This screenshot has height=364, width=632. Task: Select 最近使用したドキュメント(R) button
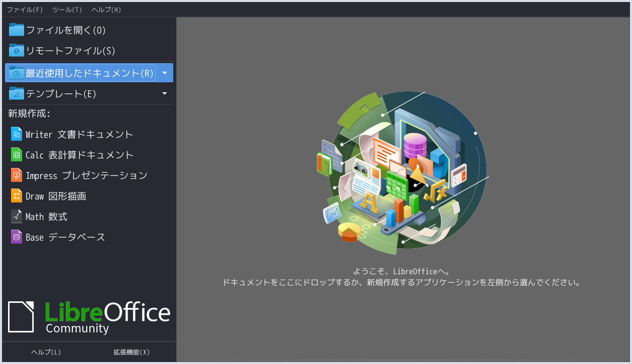(80, 73)
